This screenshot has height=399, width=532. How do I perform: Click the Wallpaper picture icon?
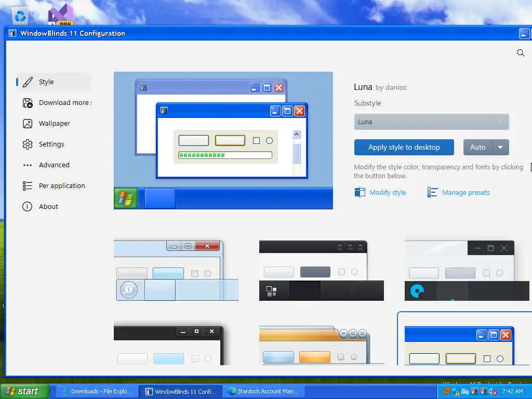point(28,124)
